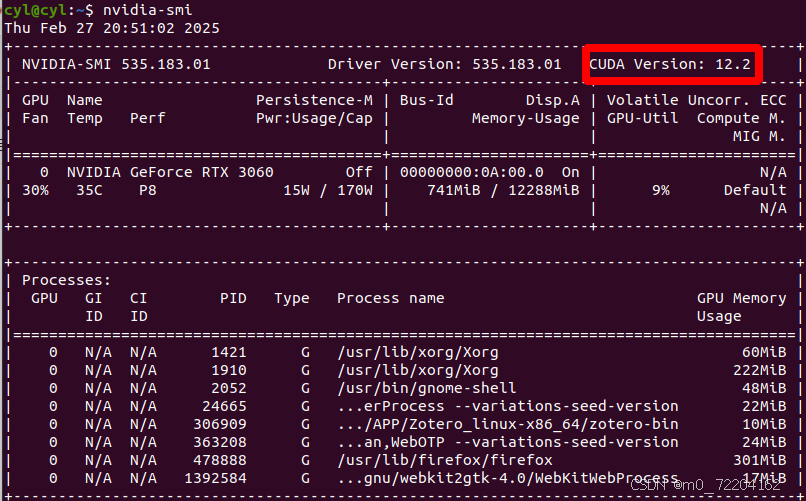Click the 301MiB memory usage value
The height and width of the screenshot is (501, 806).
point(759,460)
